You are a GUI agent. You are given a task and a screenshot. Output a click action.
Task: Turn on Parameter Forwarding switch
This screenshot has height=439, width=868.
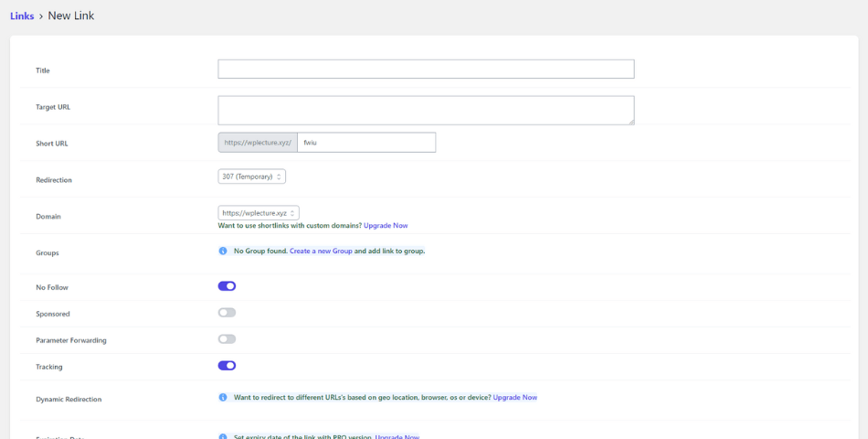point(227,339)
